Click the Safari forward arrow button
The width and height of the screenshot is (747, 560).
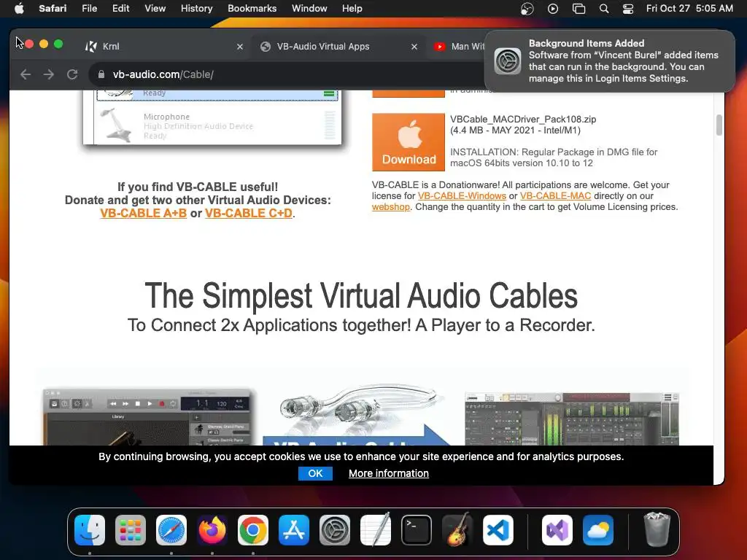click(49, 74)
